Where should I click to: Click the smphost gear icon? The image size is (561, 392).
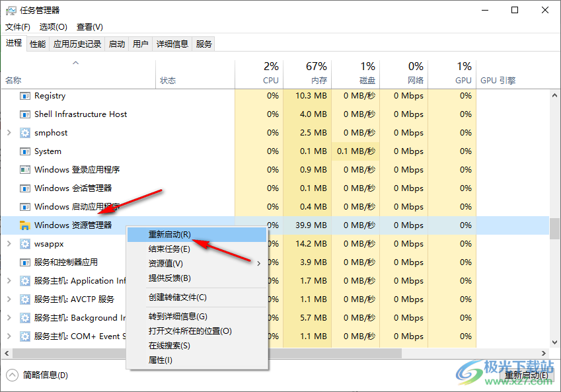[x=24, y=133]
